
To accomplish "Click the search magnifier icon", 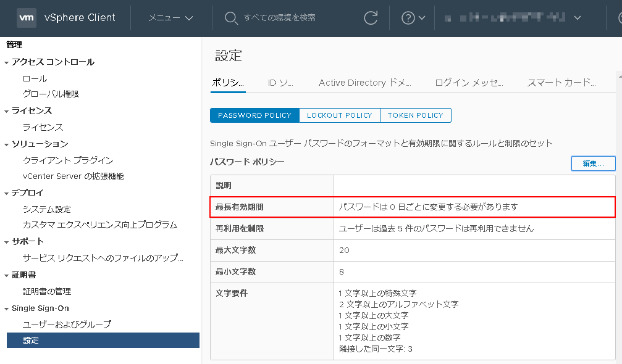I will tap(231, 18).
